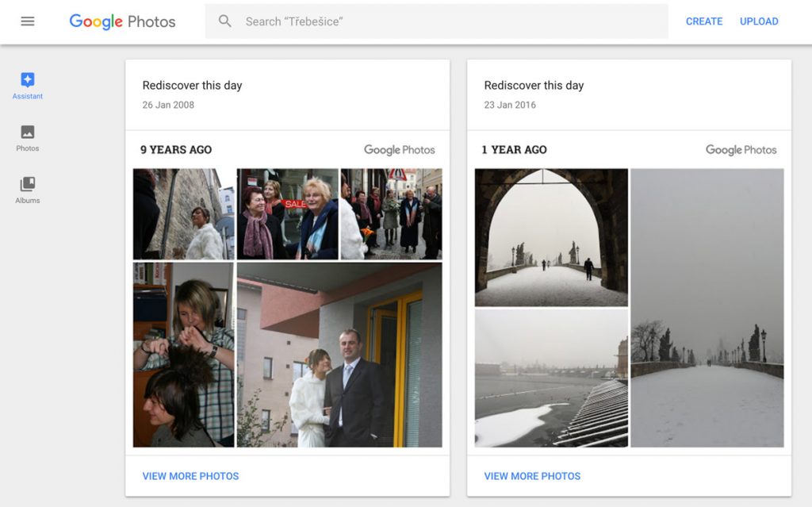View more photos from 26 Jan 2008
Image resolution: width=812 pixels, height=507 pixels.
190,476
